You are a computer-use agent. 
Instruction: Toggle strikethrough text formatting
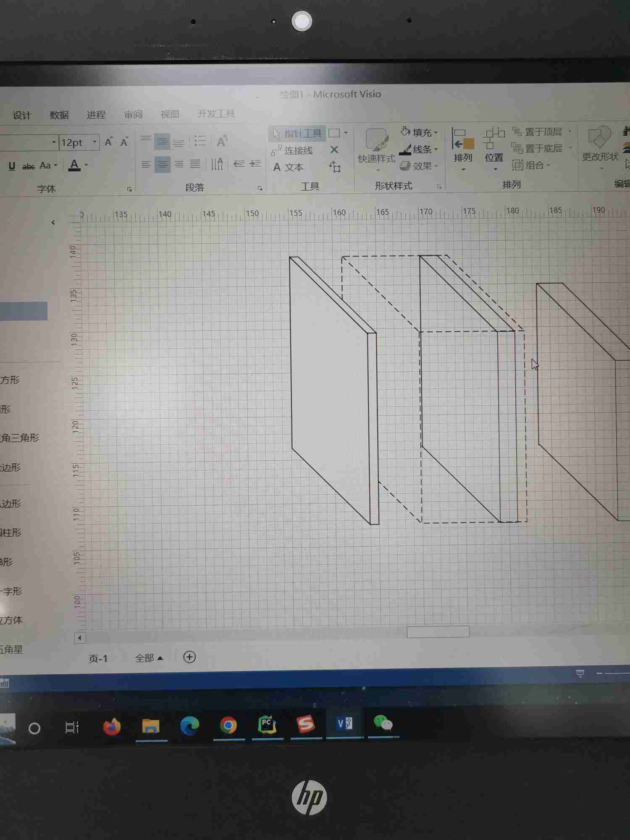point(29,166)
